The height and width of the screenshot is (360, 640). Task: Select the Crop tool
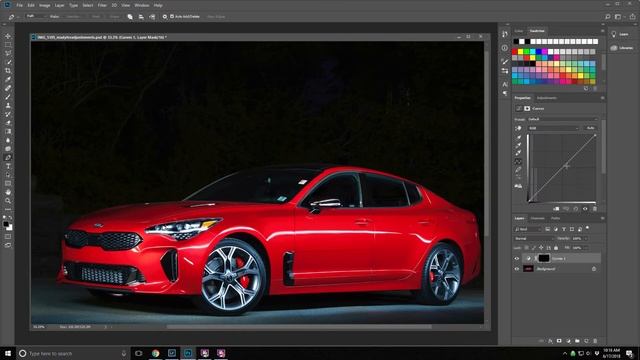pos(8,71)
